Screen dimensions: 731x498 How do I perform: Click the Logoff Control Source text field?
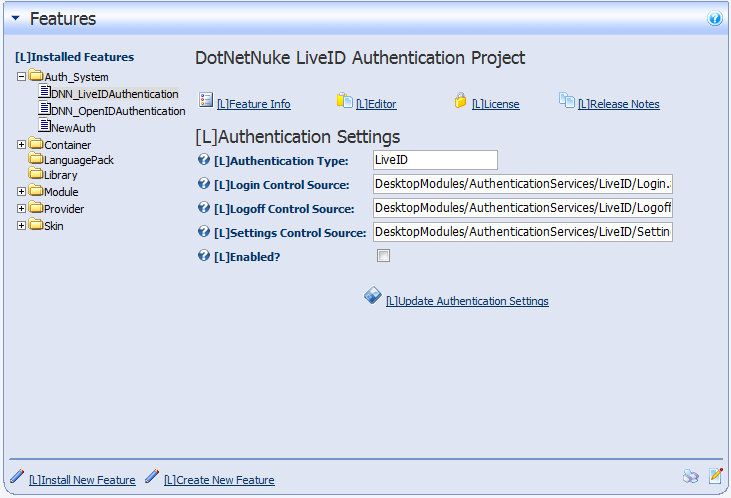[523, 208]
